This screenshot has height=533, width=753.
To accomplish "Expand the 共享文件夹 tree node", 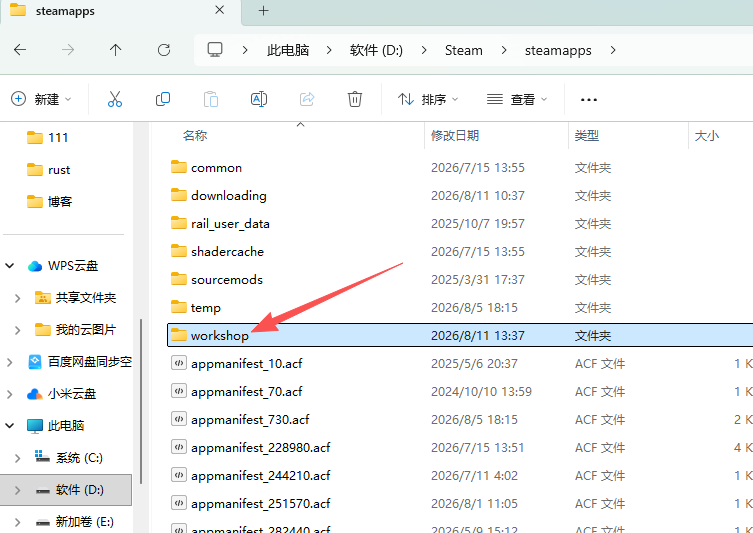I will tap(17, 298).
